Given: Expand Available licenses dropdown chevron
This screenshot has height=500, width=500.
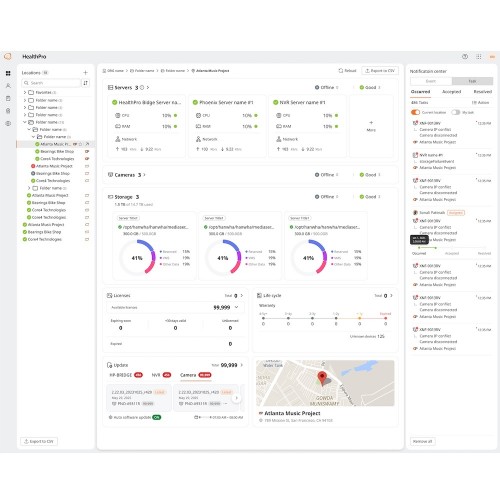Looking at the screenshot, I should point(236,307).
